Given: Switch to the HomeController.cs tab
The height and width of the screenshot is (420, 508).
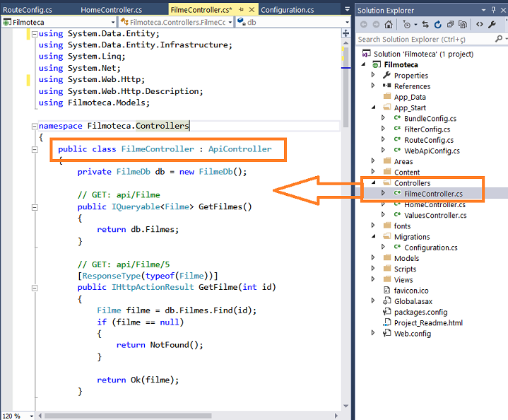Looking at the screenshot, I should (111, 10).
